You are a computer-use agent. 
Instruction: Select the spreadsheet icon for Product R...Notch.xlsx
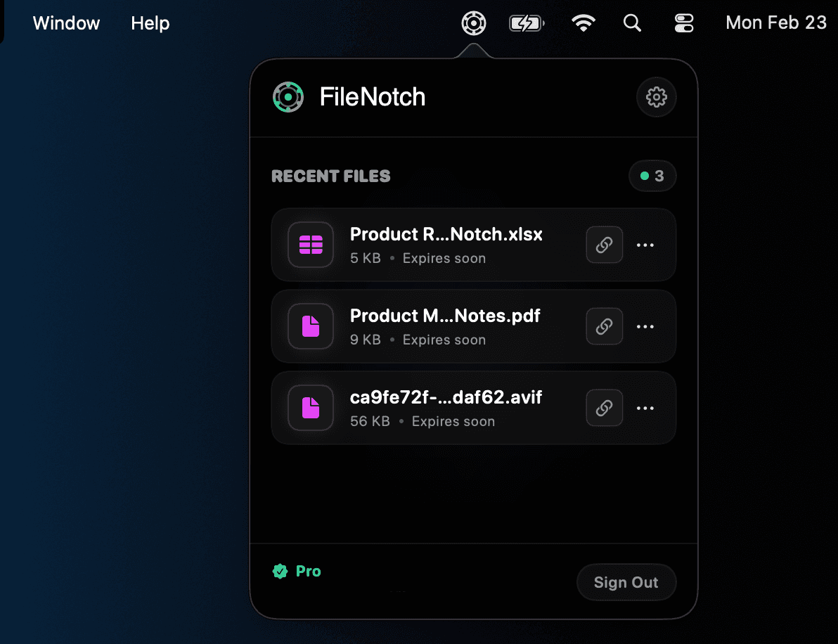[x=311, y=245]
